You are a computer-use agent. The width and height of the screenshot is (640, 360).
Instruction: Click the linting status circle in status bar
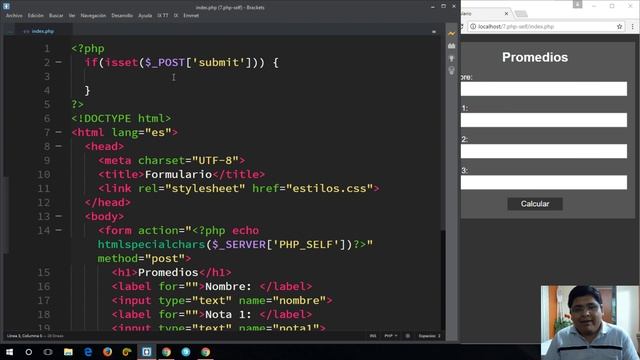tap(407, 336)
